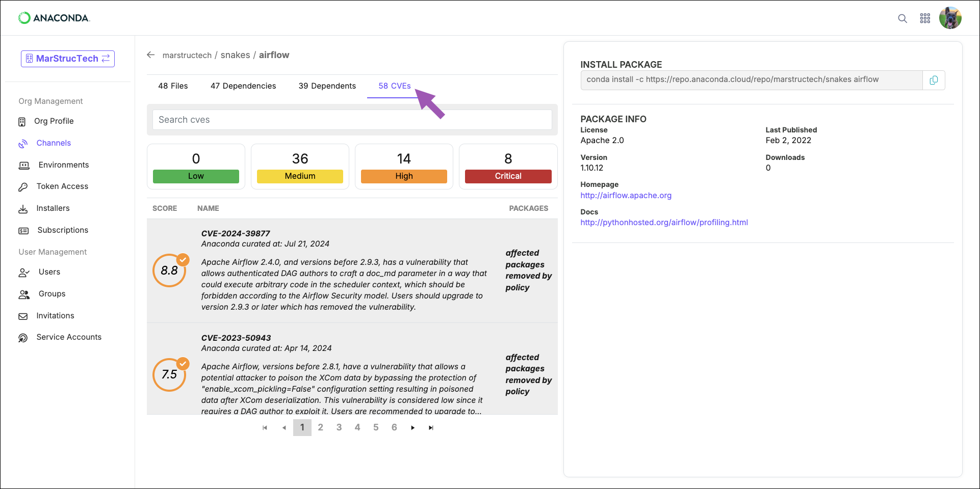The height and width of the screenshot is (489, 980).
Task: Open the Users management page
Action: (49, 272)
